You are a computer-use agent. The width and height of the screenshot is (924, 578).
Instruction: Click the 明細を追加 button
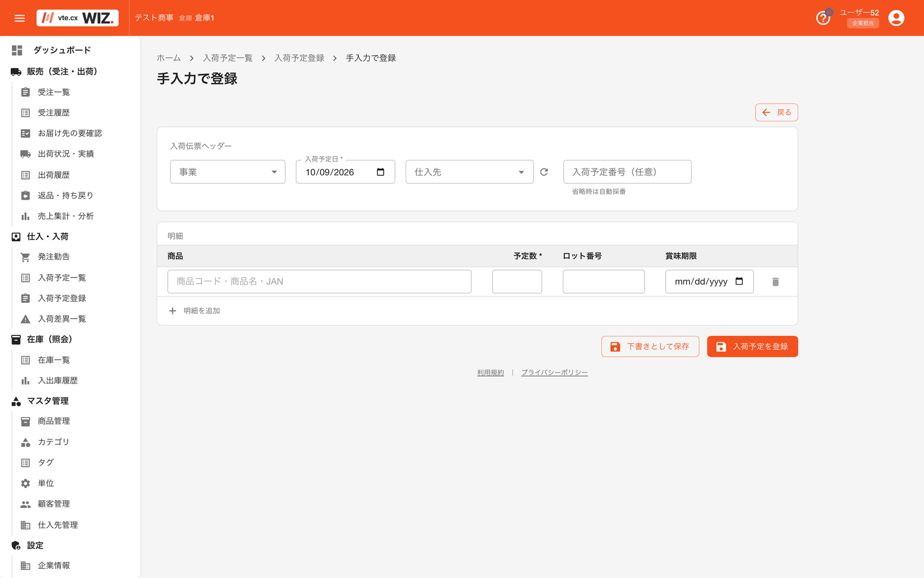(x=194, y=311)
